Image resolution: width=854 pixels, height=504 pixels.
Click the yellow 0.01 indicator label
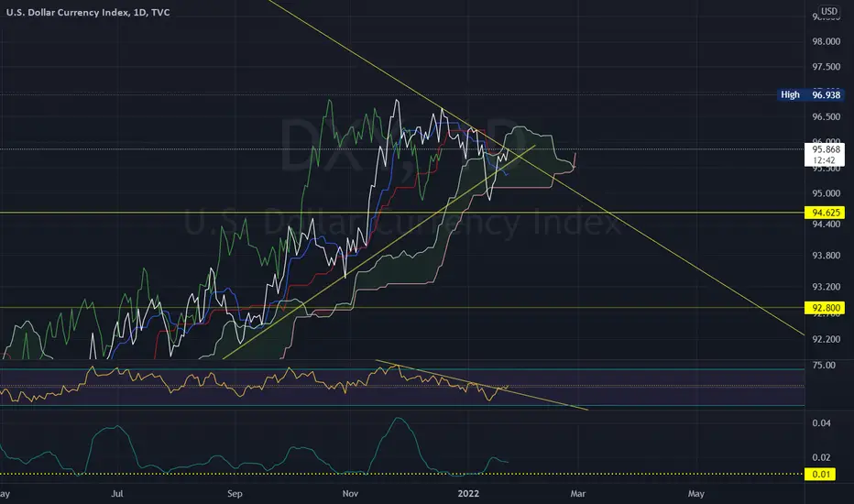tap(820, 474)
